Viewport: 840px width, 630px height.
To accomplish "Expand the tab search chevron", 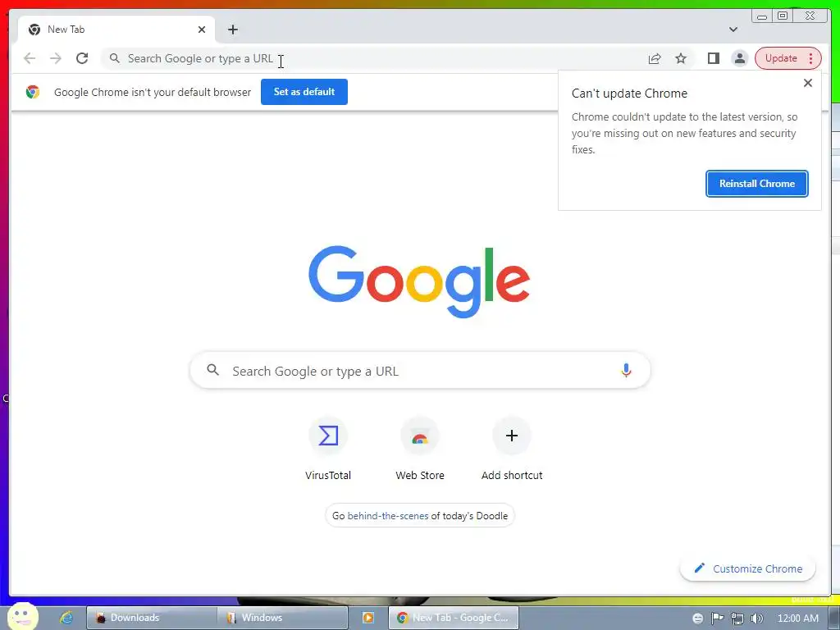I will [x=733, y=30].
